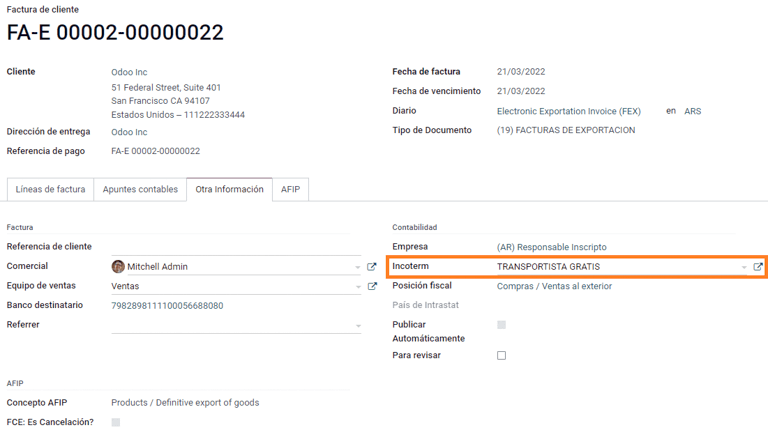Open the Apuntes contables tab
This screenshot has width=768, height=430.
tap(140, 189)
